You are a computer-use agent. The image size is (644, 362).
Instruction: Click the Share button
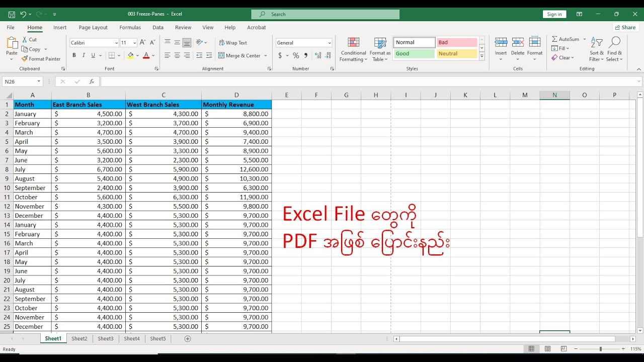625,28
